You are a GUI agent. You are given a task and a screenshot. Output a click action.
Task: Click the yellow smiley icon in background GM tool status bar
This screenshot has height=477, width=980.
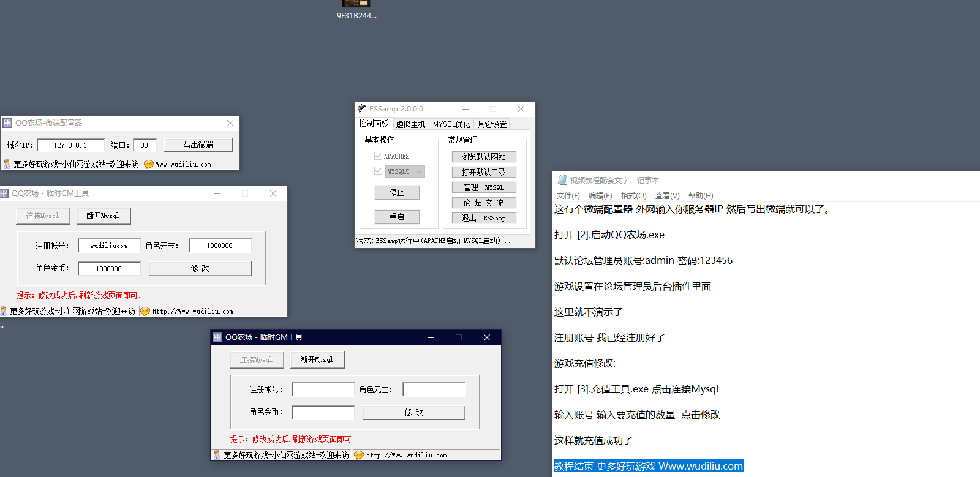tap(145, 311)
